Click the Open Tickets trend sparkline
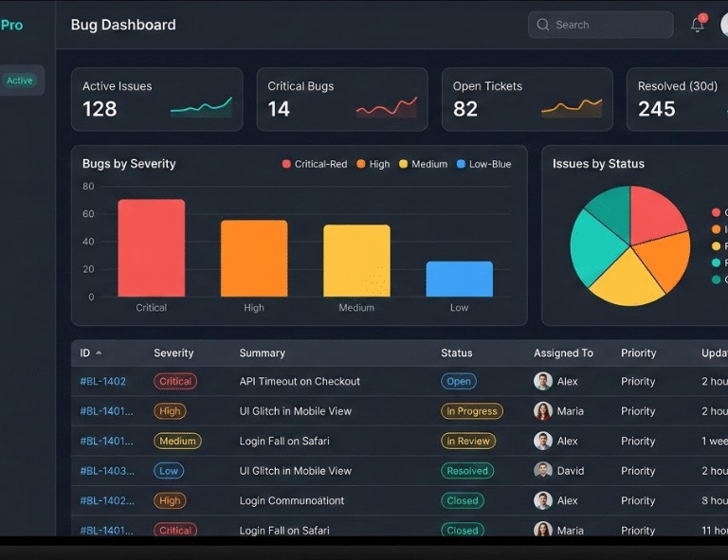The height and width of the screenshot is (560, 728). tap(572, 107)
